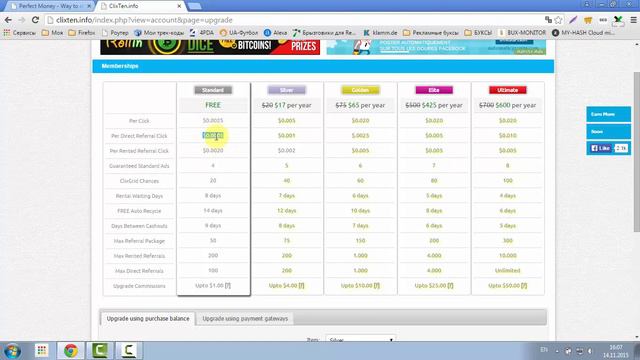The image size is (640, 360).
Task: Close the ClixTen.info tab
Action: tap(179, 6)
